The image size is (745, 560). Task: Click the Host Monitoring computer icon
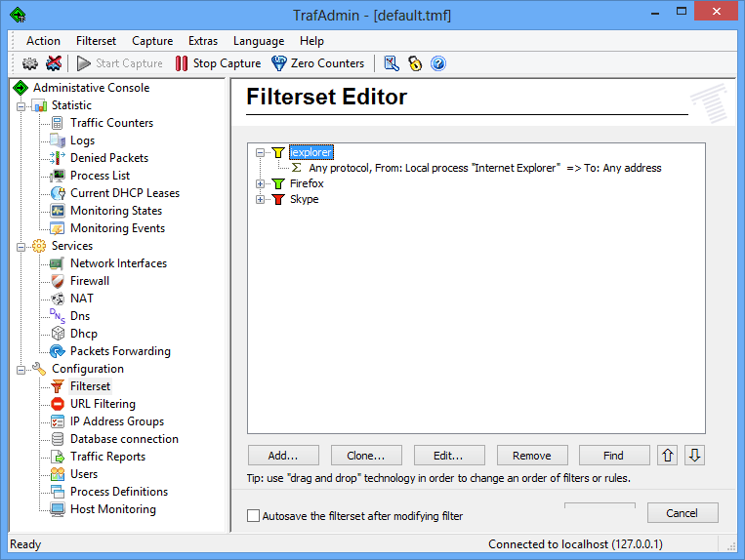pyautogui.click(x=58, y=509)
